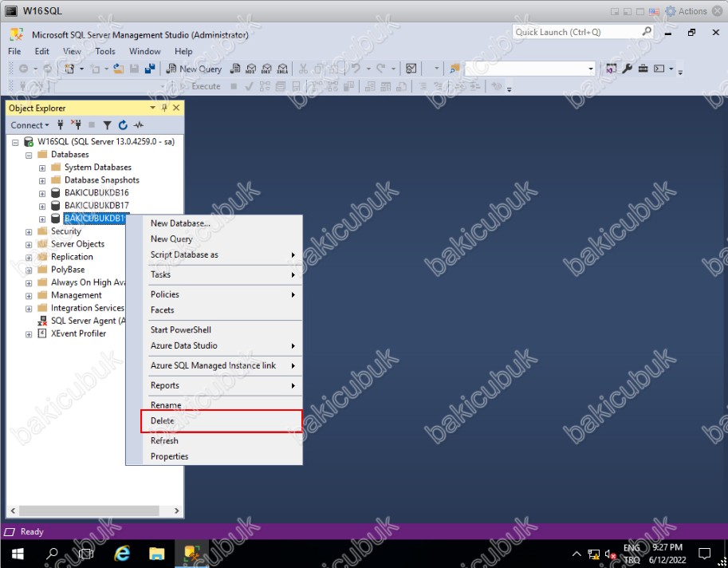Click the command window toolbar icon
728x568 pixels.
(659, 69)
